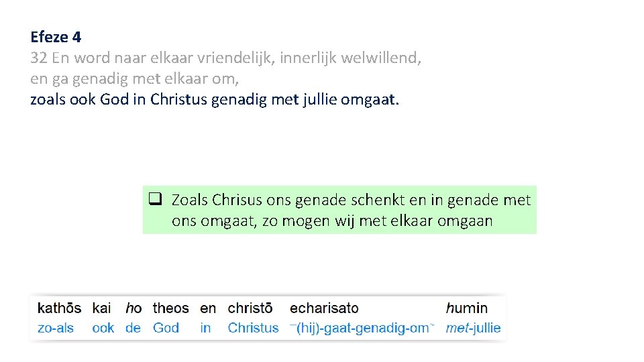Screen dimensions: 644x362
Task: Click the blue translation "met-jullie"
Action: (x=473, y=328)
